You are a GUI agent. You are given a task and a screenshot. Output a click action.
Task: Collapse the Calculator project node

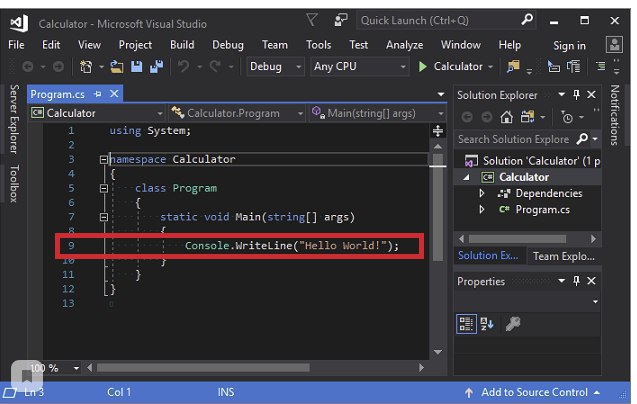466,177
